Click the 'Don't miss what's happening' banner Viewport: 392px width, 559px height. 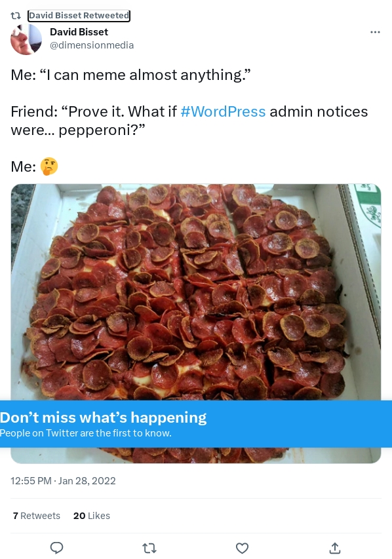pyautogui.click(x=196, y=424)
